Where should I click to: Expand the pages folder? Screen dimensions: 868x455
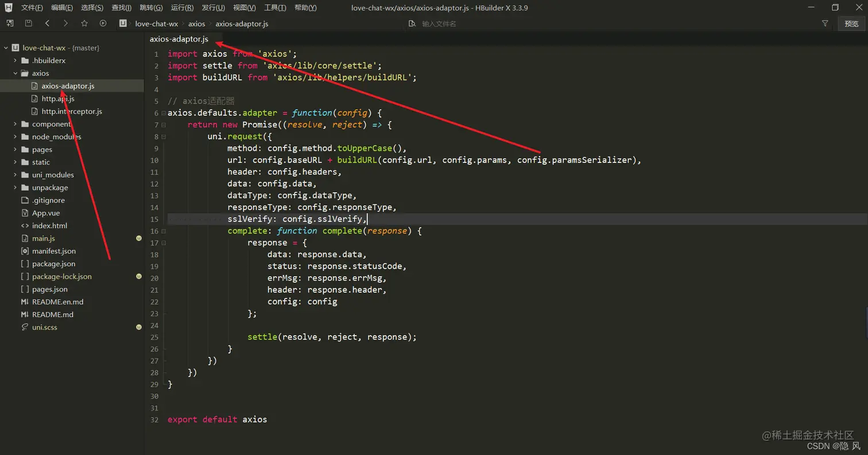pyautogui.click(x=15, y=149)
